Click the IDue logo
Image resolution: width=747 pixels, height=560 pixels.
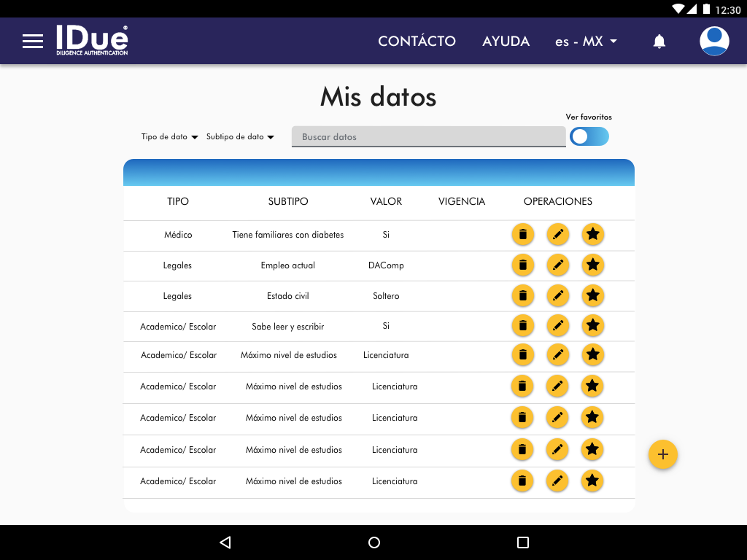tap(92, 41)
